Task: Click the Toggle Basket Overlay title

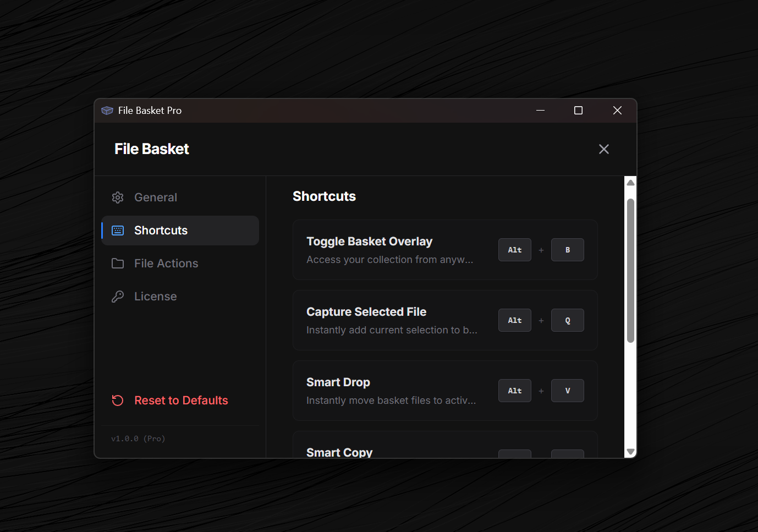Action: coord(369,242)
